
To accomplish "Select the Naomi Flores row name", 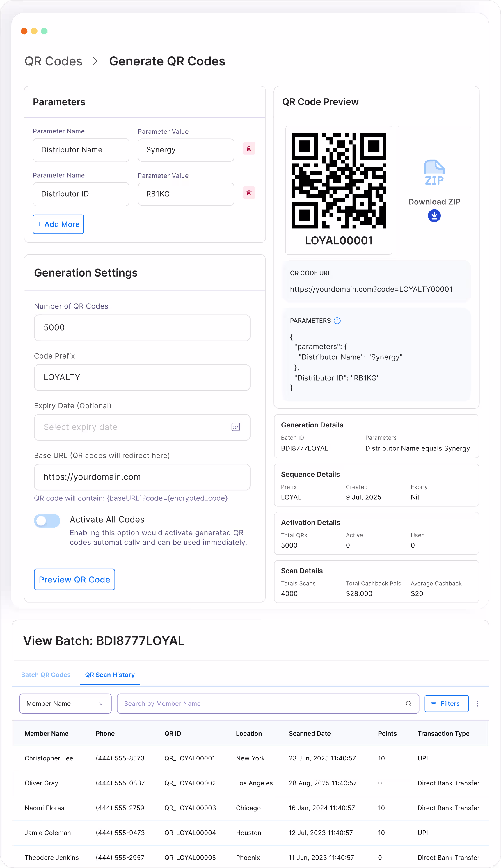I will tap(45, 808).
